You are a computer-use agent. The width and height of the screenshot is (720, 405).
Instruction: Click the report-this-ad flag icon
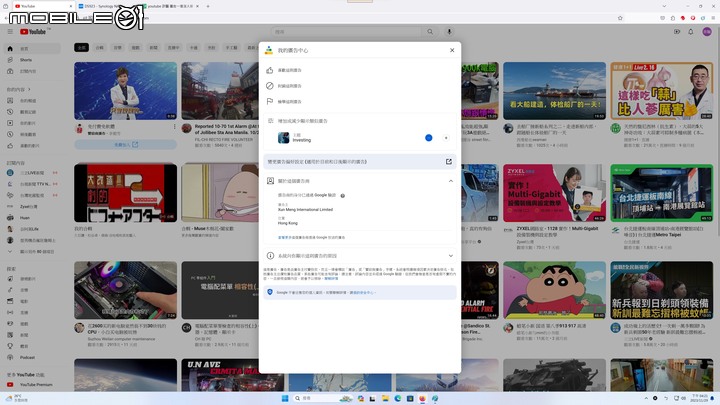pyautogui.click(x=270, y=101)
